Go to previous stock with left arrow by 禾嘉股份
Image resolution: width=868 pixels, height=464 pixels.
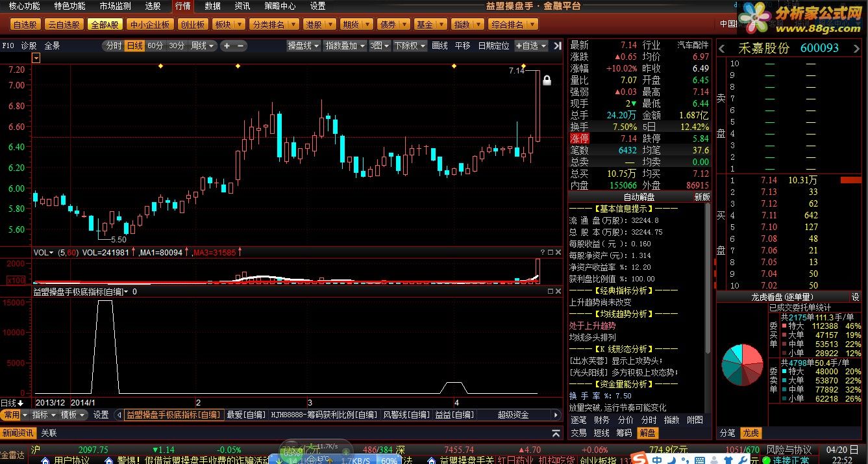722,49
